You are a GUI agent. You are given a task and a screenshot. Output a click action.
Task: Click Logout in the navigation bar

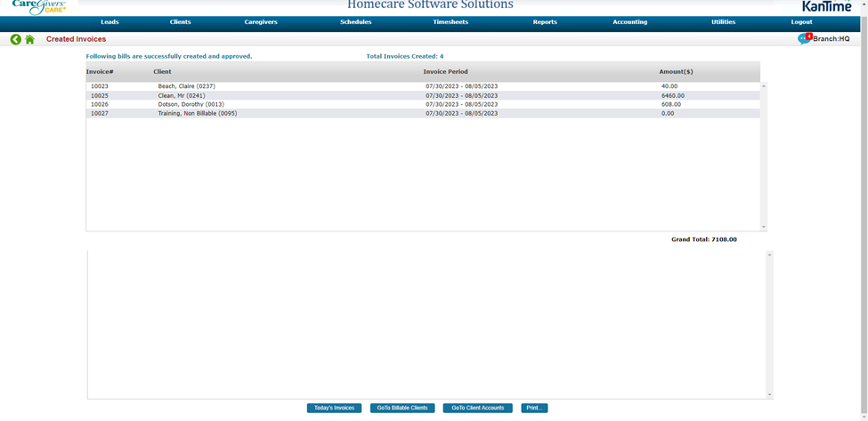[x=801, y=22]
